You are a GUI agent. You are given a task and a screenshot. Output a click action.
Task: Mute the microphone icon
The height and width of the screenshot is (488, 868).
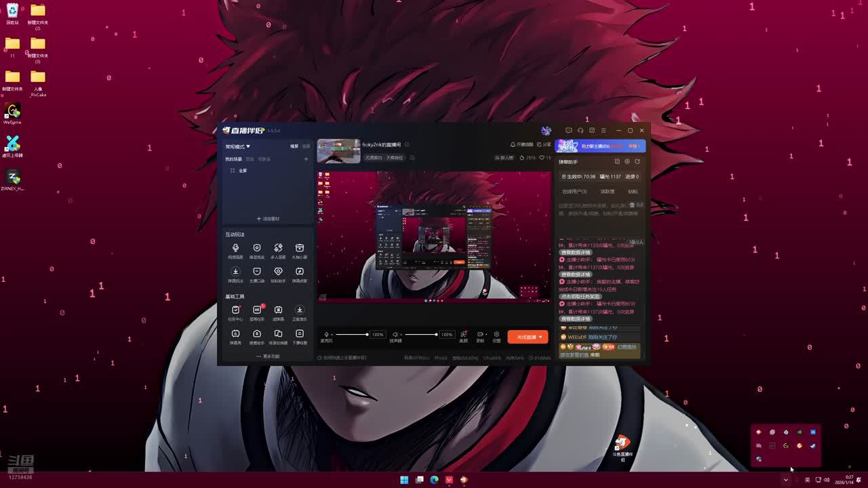326,334
